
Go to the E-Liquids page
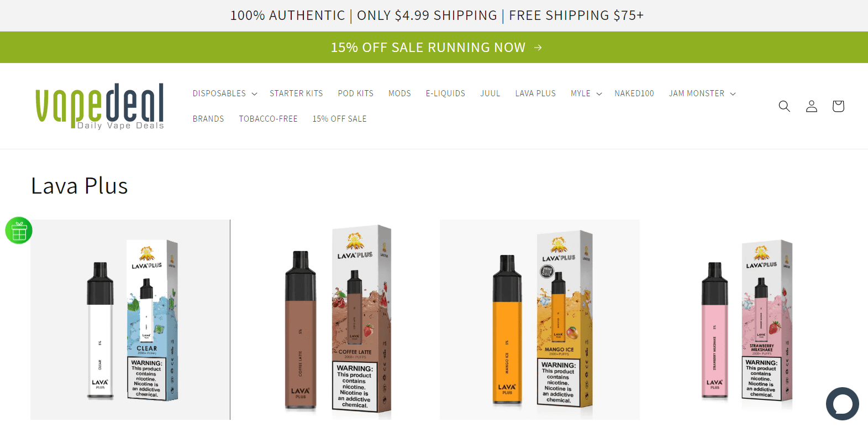pos(445,93)
